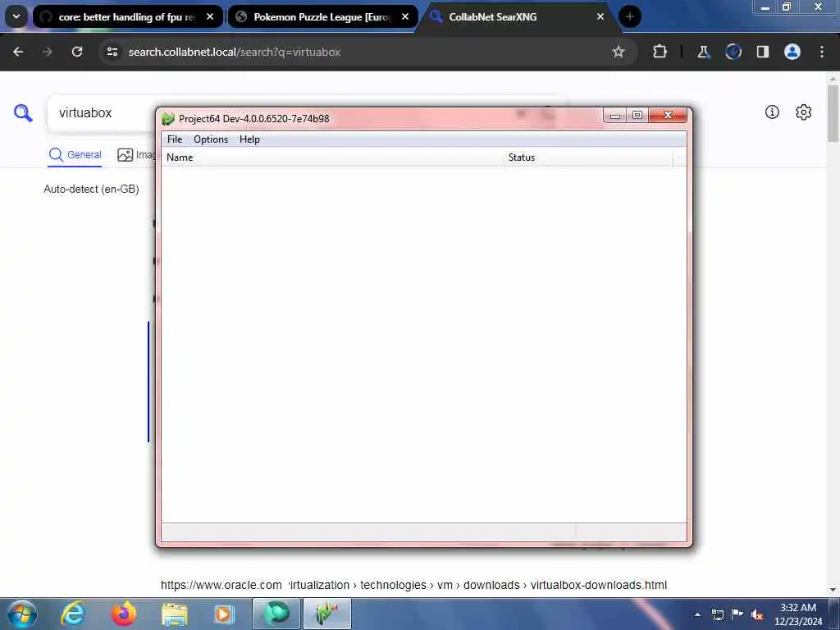Open the Options menu in Project64
The image size is (840, 630).
211,139
